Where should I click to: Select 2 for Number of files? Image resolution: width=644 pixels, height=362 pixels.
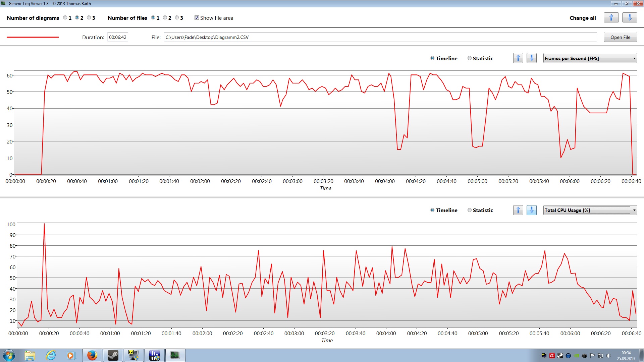click(165, 18)
